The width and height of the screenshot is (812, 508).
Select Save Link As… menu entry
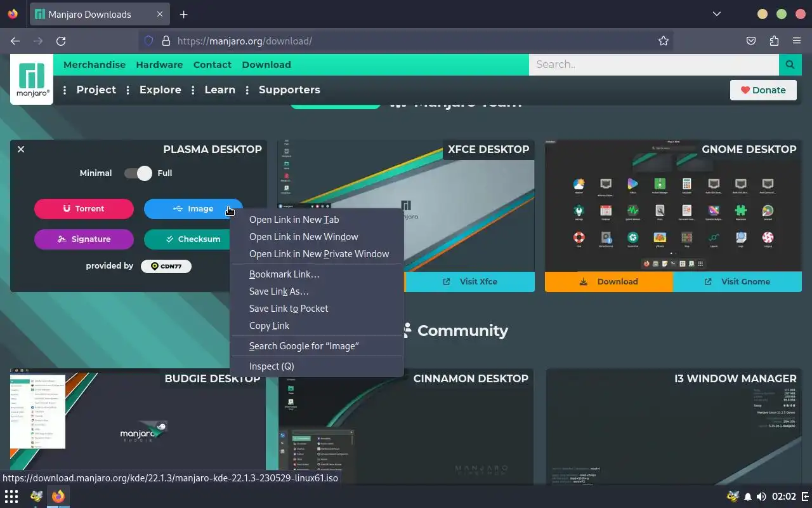pos(317,291)
